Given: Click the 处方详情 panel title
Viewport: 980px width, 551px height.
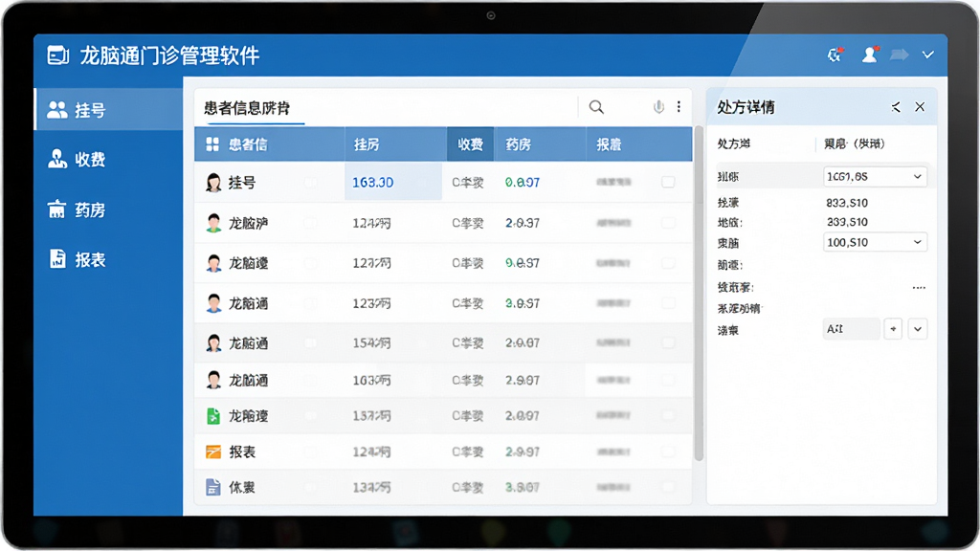Looking at the screenshot, I should pos(746,107).
